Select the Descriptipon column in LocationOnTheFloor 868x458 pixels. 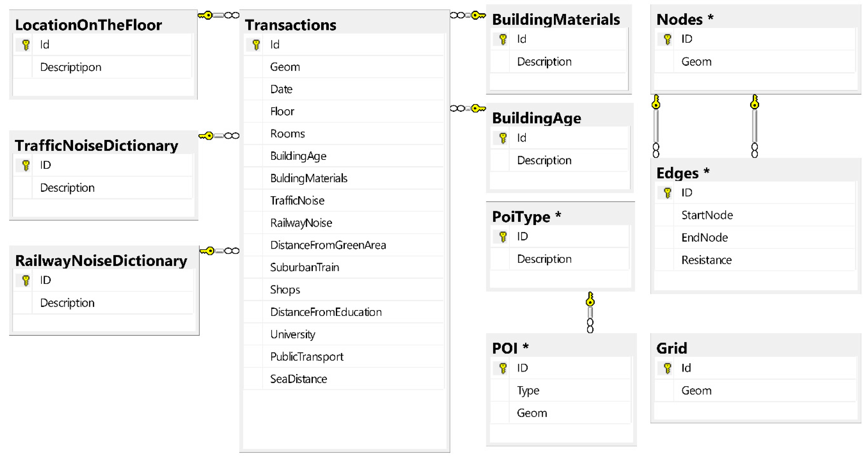click(70, 67)
